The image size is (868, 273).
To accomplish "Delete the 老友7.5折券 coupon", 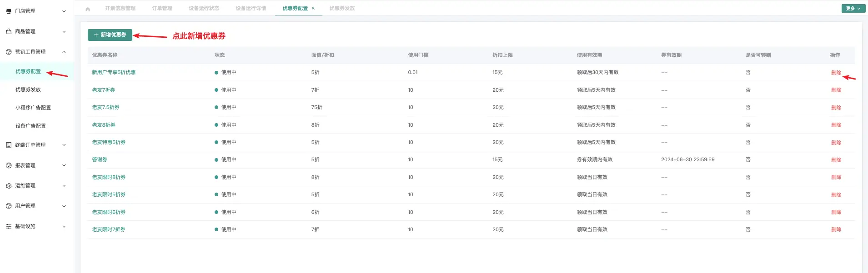I will click(x=836, y=108).
